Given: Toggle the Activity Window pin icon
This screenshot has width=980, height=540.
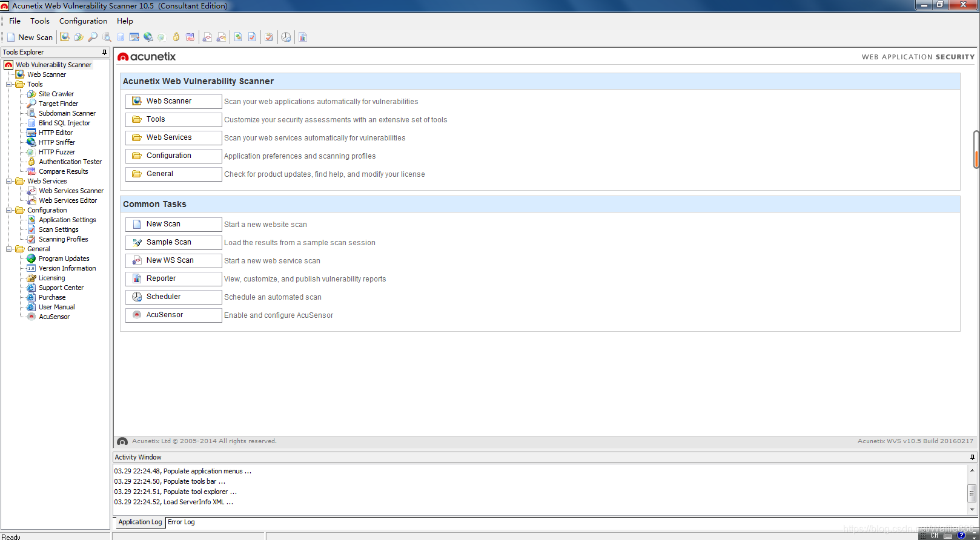Looking at the screenshot, I should click(972, 457).
